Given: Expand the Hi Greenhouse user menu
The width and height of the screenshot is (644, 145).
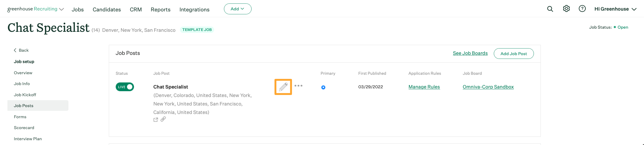Looking at the screenshot, I should 615,9.
